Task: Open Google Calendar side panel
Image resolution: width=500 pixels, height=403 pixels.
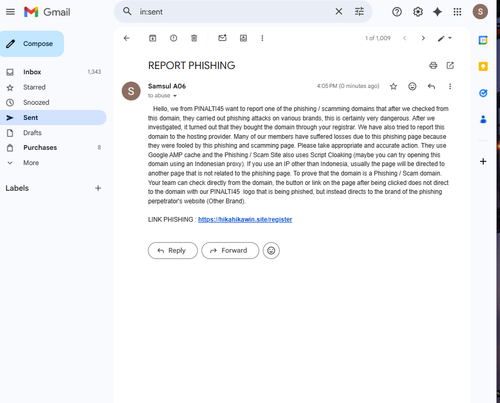Action: [483, 40]
